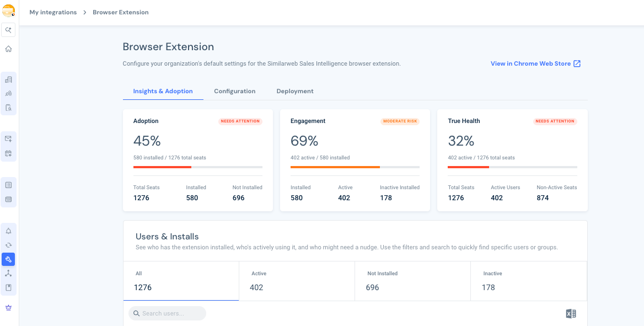Click the Adoption card title
The image size is (644, 326).
click(x=146, y=121)
